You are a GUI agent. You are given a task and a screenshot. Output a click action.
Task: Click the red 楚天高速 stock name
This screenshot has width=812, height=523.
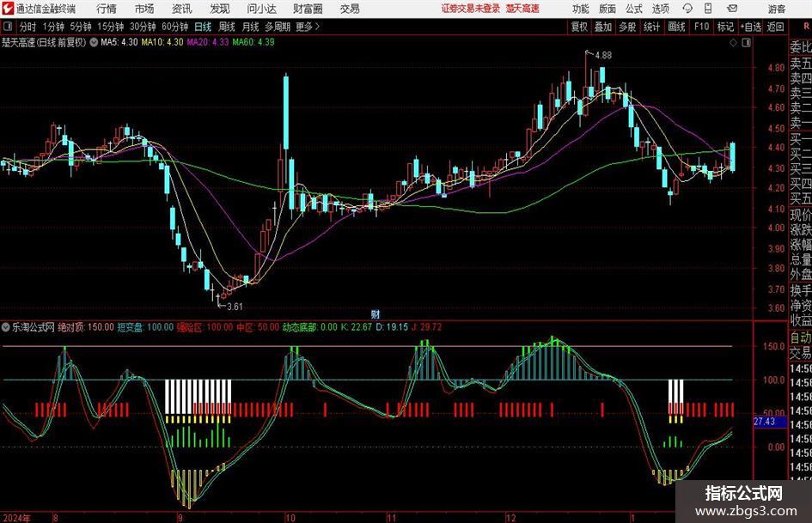[522, 9]
